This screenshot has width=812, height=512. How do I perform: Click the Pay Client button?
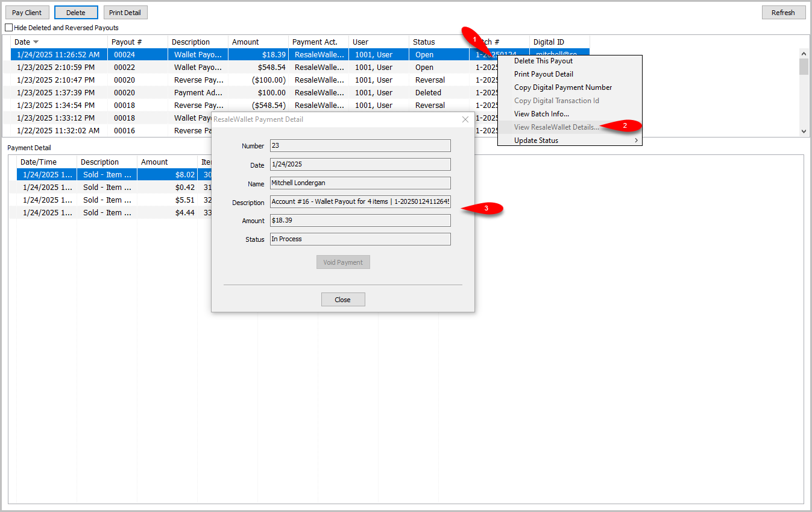click(27, 13)
